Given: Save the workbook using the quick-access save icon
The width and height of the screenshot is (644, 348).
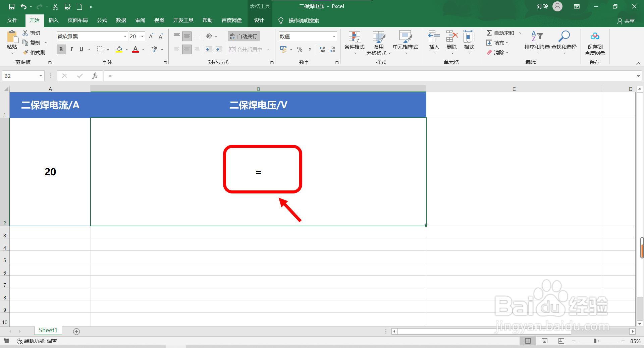Looking at the screenshot, I should tap(12, 7).
